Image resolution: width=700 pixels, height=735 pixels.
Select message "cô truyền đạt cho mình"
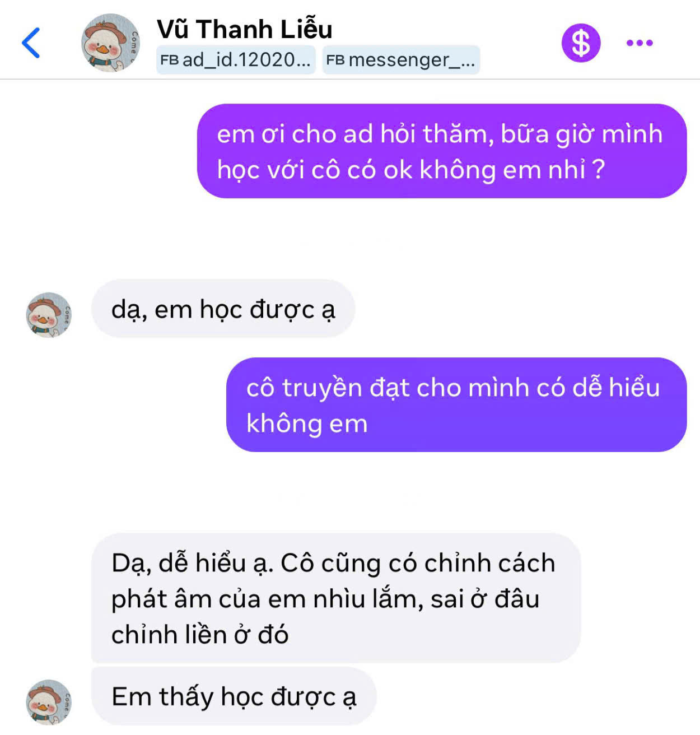tap(456, 405)
